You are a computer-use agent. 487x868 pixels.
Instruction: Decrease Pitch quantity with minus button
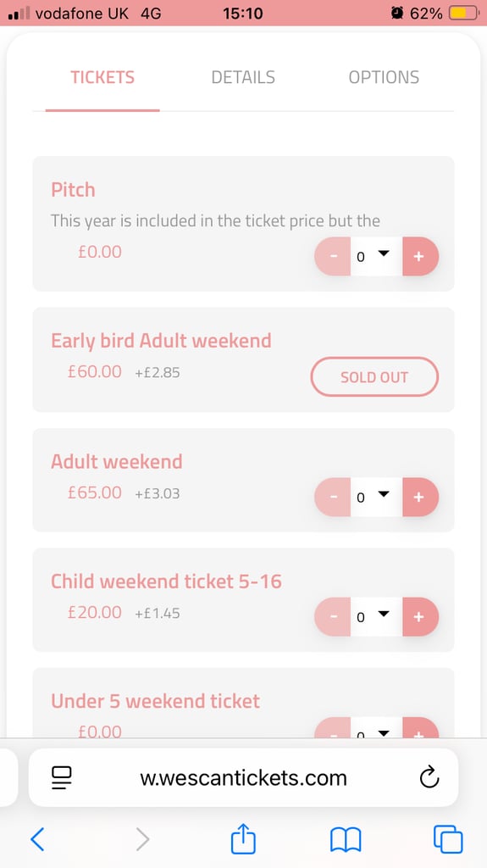click(x=333, y=256)
